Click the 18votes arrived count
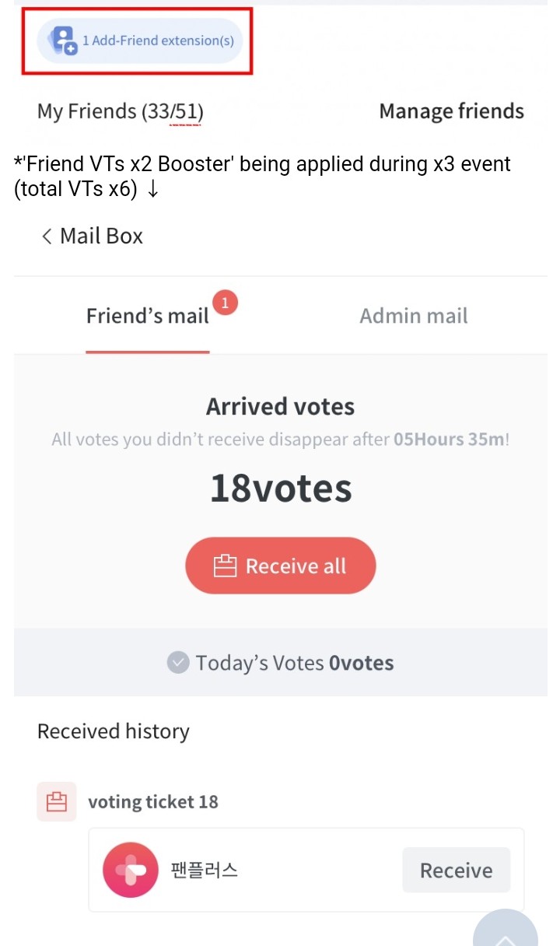The image size is (560, 946). tap(281, 488)
